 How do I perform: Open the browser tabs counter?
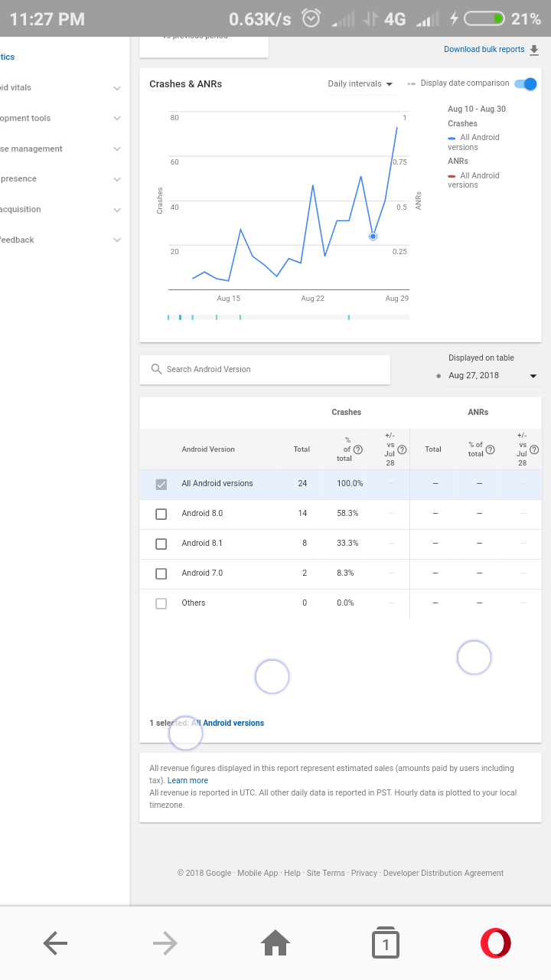386,943
